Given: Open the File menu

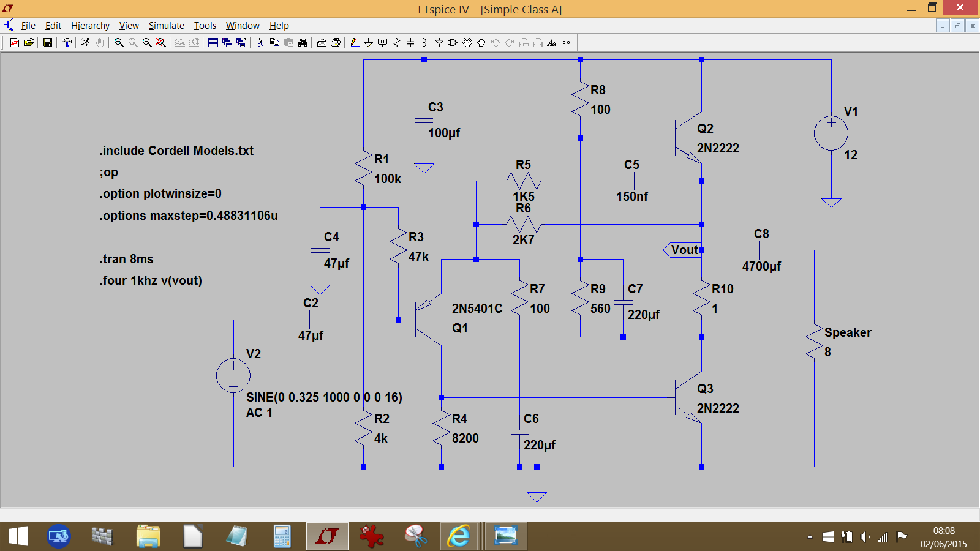Looking at the screenshot, I should (x=28, y=25).
